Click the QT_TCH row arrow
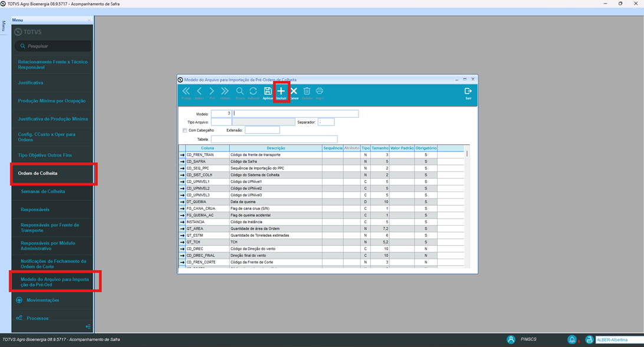 pyautogui.click(x=182, y=242)
